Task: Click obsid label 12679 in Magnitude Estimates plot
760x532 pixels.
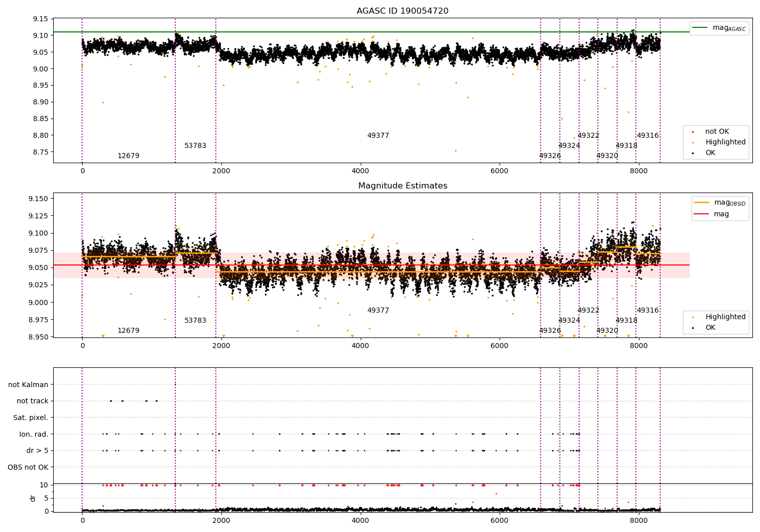Action: click(x=128, y=330)
